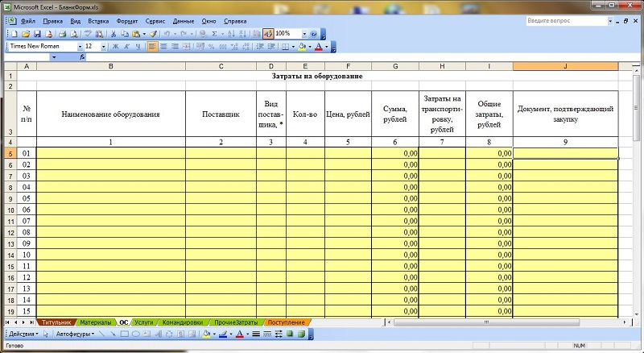Image resolution: width=644 pixels, height=353 pixels.
Task: Click the Действия button on drawing toolbar
Action: click(21, 334)
